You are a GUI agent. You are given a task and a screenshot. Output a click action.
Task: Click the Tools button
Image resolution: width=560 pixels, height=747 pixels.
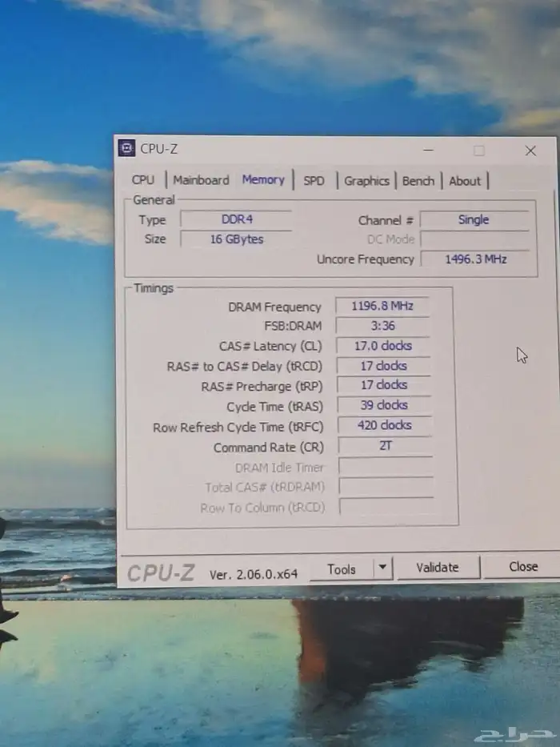[x=341, y=568]
